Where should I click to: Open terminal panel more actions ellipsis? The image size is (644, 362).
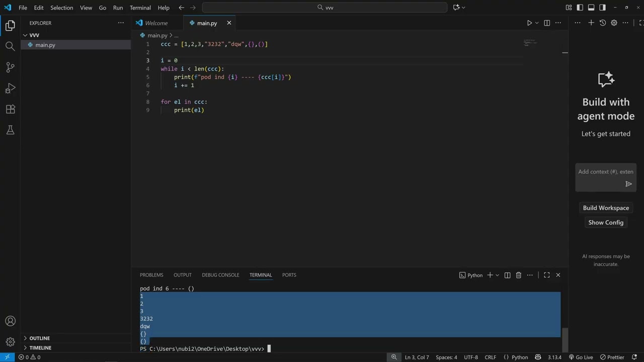coord(530,275)
